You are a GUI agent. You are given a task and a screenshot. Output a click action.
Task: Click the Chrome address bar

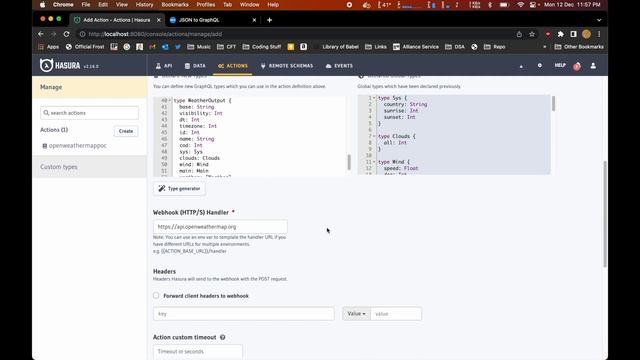[x=294, y=34]
